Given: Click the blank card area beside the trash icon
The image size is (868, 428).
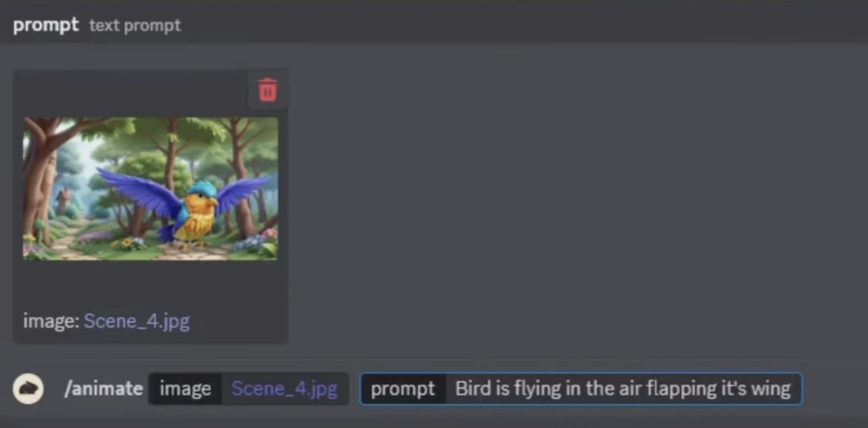Looking at the screenshot, I should (x=131, y=90).
